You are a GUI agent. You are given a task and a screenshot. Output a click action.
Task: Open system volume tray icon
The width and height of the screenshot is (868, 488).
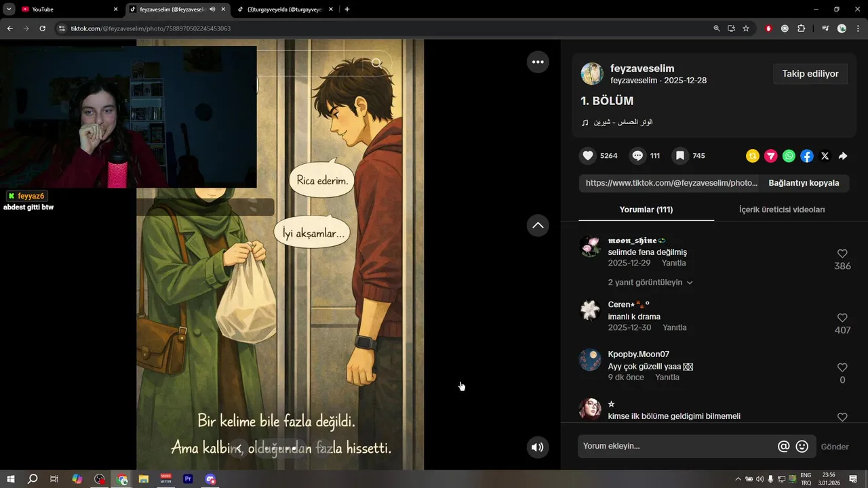(759, 479)
